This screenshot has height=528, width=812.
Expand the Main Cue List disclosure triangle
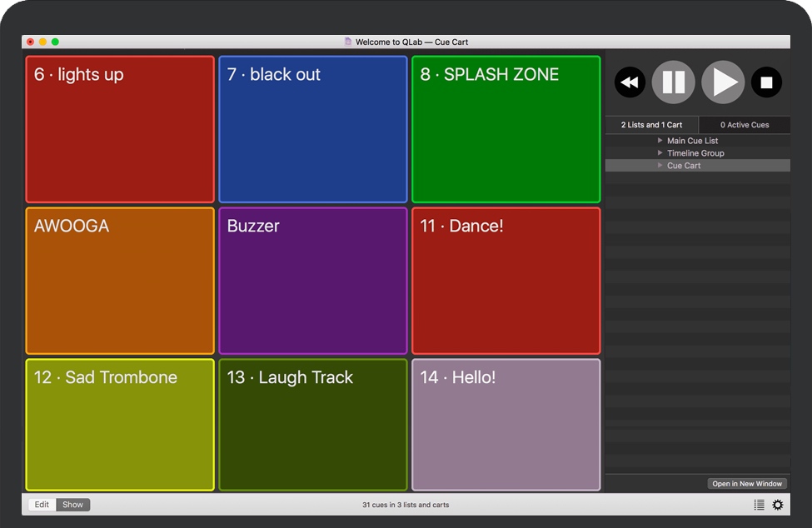(x=660, y=140)
